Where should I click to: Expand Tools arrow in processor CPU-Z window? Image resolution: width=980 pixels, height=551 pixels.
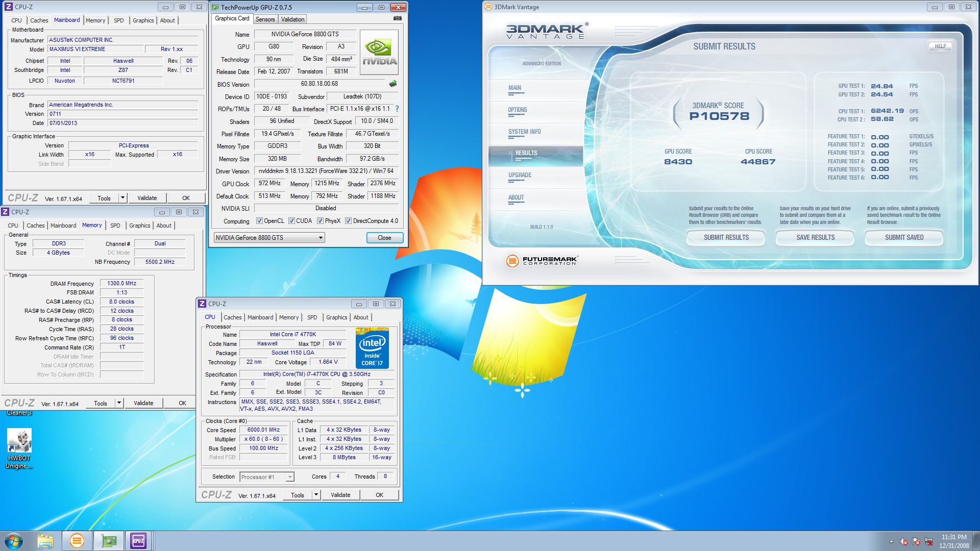[x=316, y=495]
